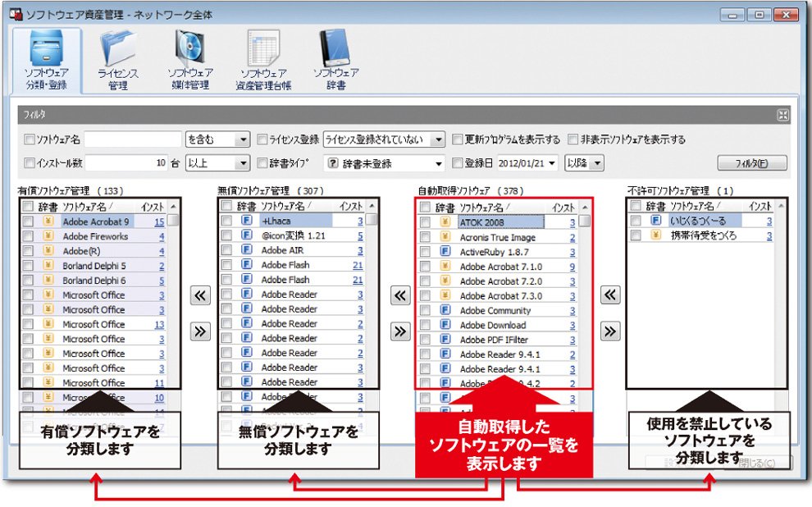Switch to the ライセンス管理 tab
Screen dimensions: 812x507
118,61
